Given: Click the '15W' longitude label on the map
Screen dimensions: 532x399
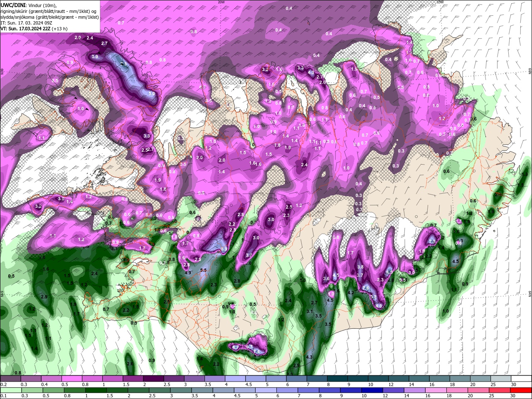Looking at the screenshot, I should [440, 2].
